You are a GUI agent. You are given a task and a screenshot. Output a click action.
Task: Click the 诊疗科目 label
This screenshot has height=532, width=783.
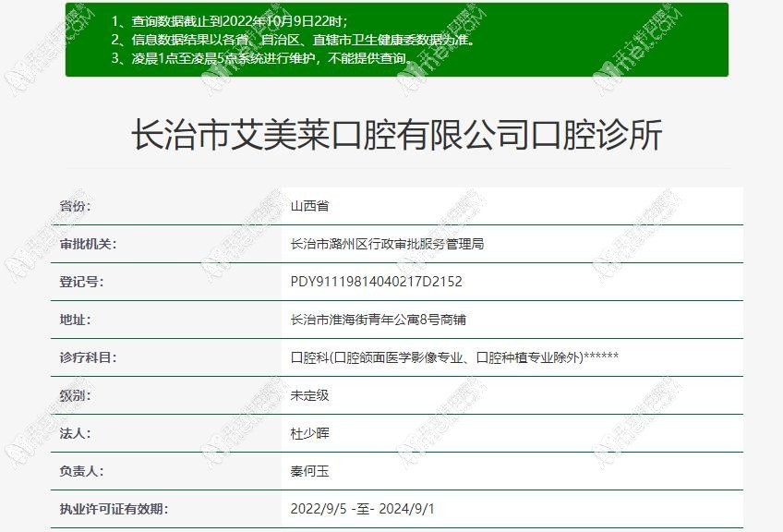coord(88,357)
